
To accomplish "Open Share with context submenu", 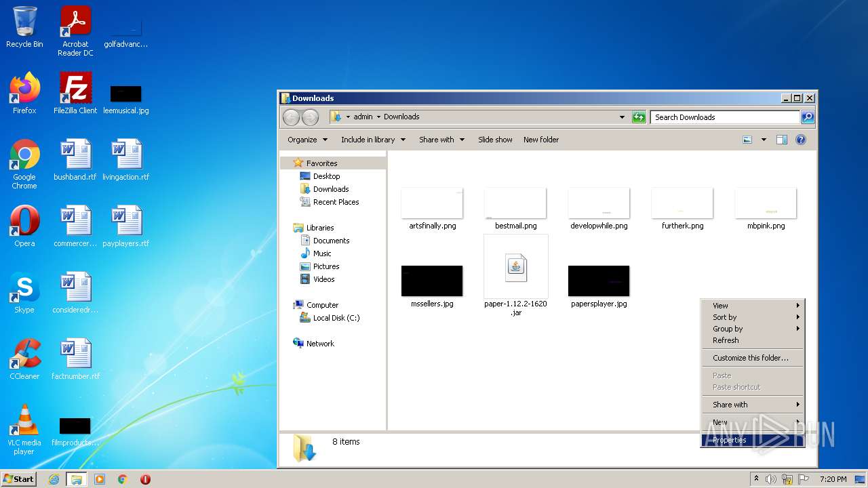I will click(x=753, y=405).
